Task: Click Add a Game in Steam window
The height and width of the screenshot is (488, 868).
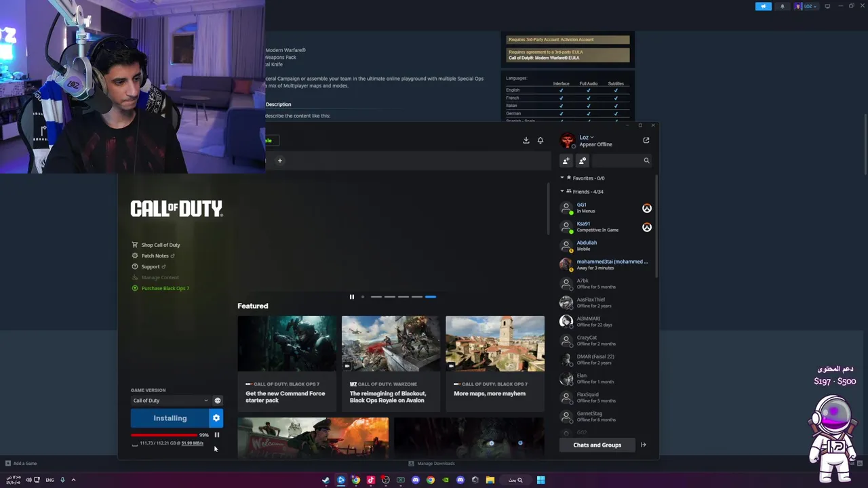Action: pos(21,464)
